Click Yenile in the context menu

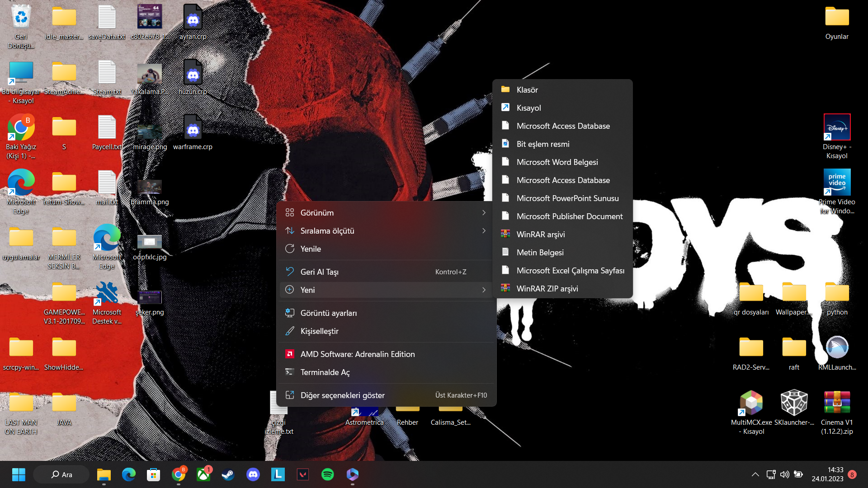(x=311, y=249)
